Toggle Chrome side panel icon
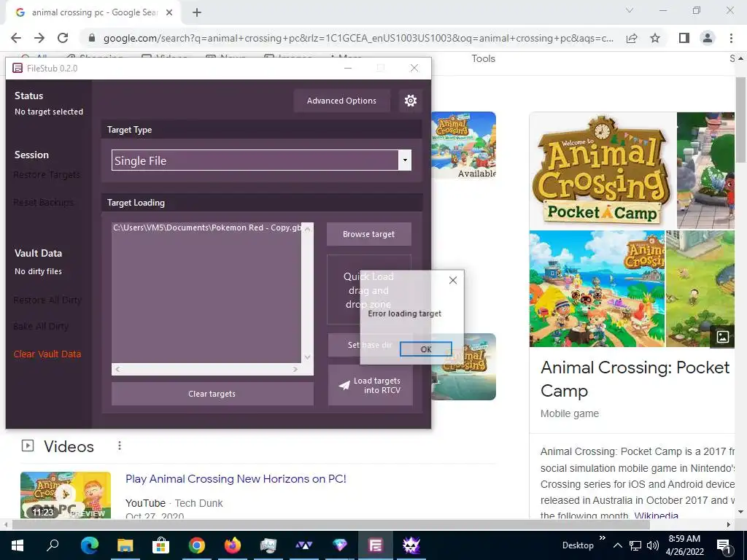This screenshot has height=560, width=747. click(684, 38)
